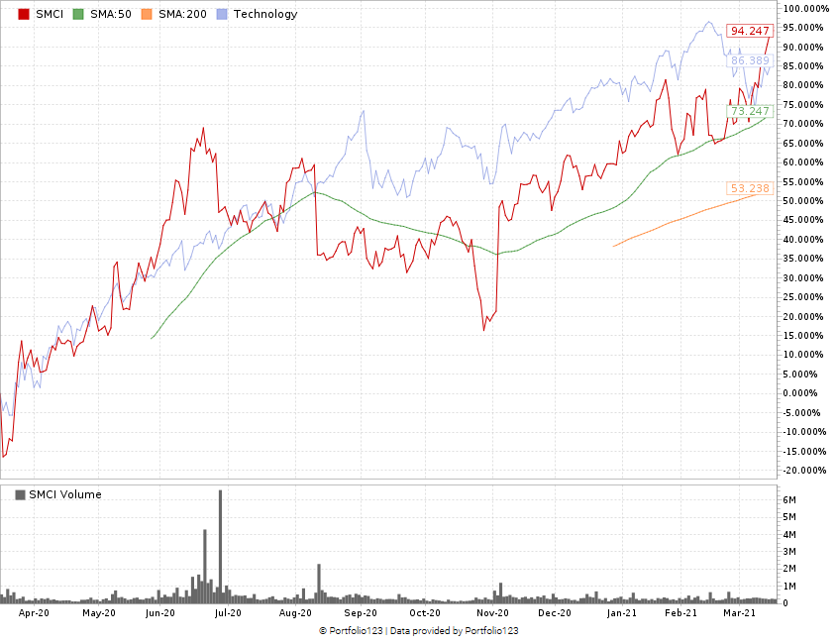This screenshot has width=837, height=644.
Task: Click the Portfolio123 copyright text
Action: click(351, 631)
